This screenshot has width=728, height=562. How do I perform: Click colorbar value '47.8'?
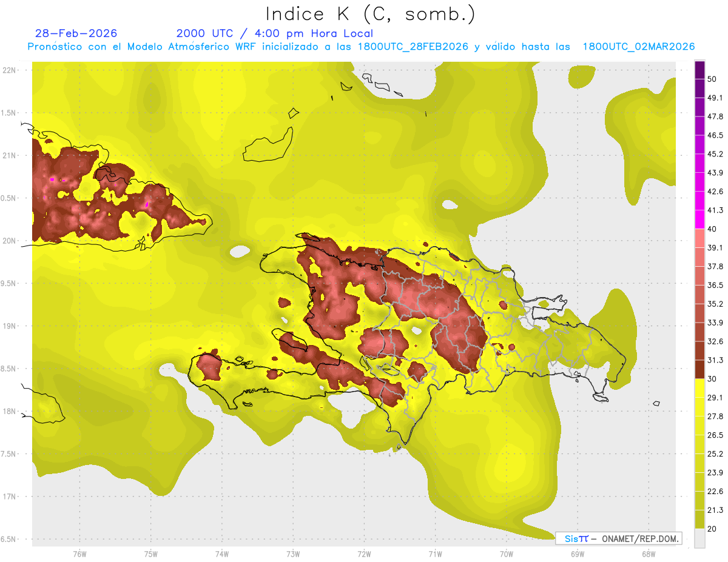715,116
